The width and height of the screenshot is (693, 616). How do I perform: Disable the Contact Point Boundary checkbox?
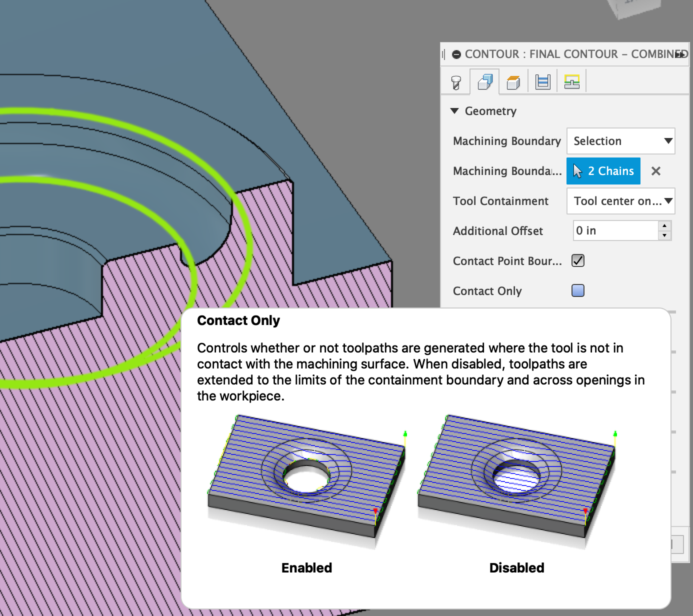point(577,260)
